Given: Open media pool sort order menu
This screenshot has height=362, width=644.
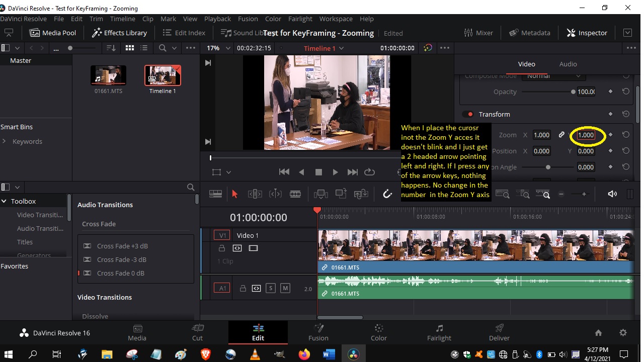Looking at the screenshot, I should coord(112,48).
